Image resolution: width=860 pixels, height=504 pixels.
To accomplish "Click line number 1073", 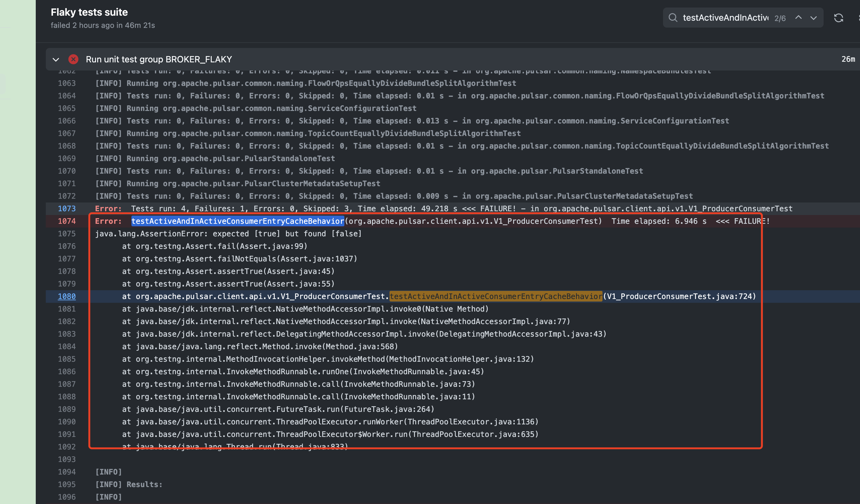I will pyautogui.click(x=66, y=209).
